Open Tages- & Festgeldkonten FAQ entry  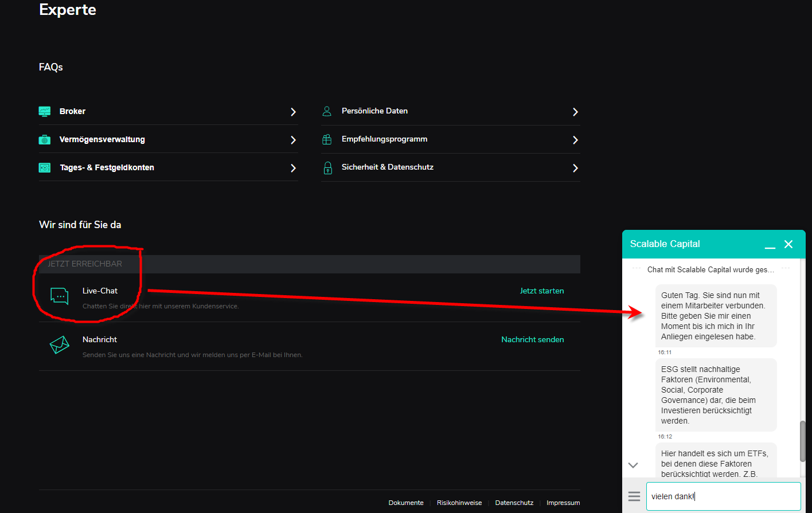click(x=169, y=167)
